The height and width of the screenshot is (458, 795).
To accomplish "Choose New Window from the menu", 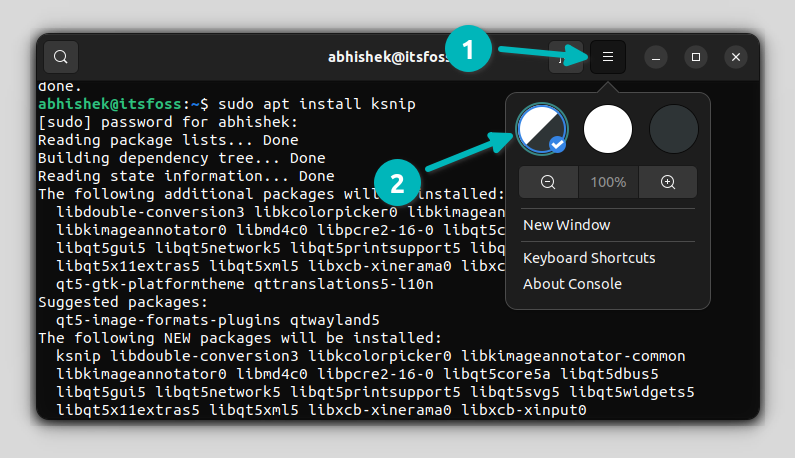I will (567, 225).
